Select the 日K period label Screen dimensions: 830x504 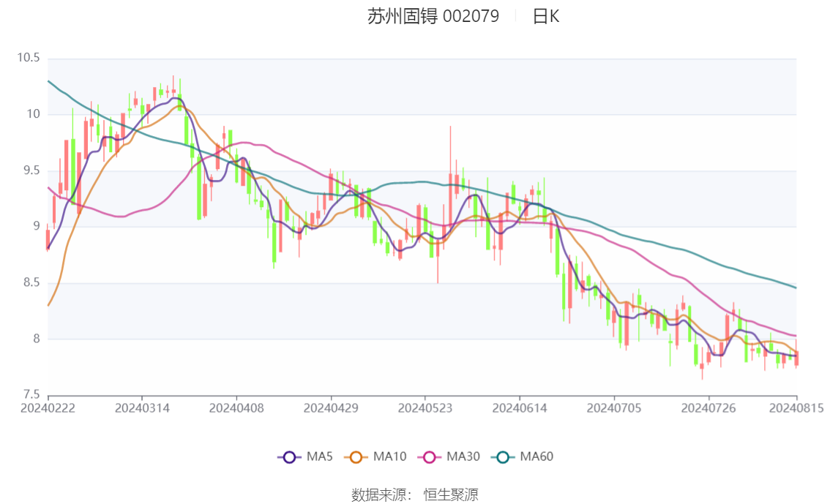(x=546, y=16)
